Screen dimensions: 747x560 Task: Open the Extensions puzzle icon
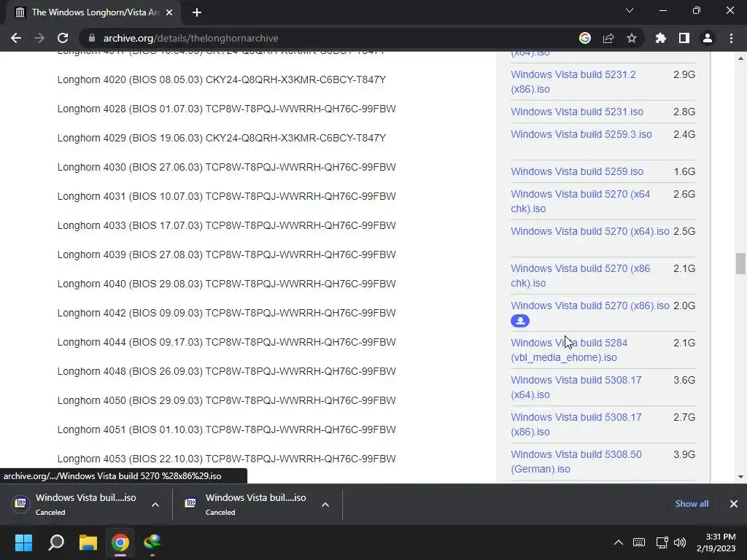tap(661, 38)
